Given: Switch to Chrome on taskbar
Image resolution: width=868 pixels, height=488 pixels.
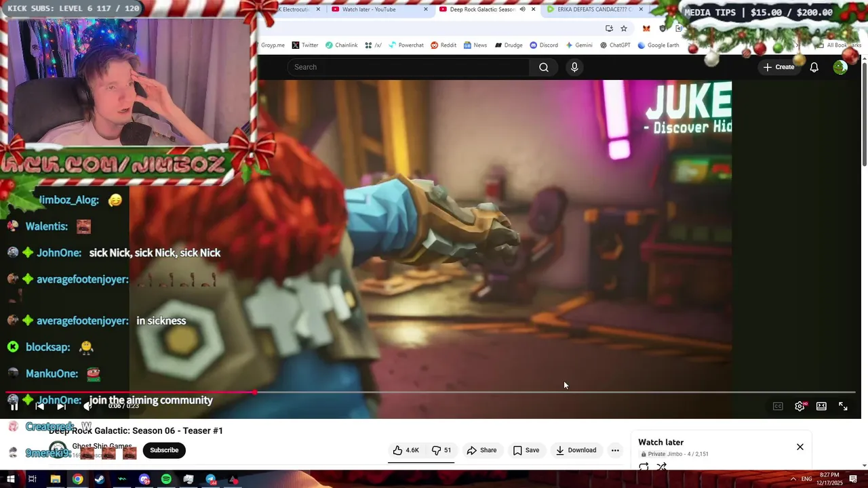Looking at the screenshot, I should (x=78, y=479).
